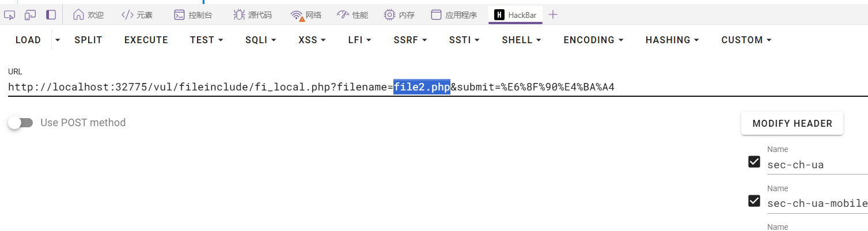Open the Welcome (欢迎) home tab
This screenshot has height=231, width=868.
[89, 15]
